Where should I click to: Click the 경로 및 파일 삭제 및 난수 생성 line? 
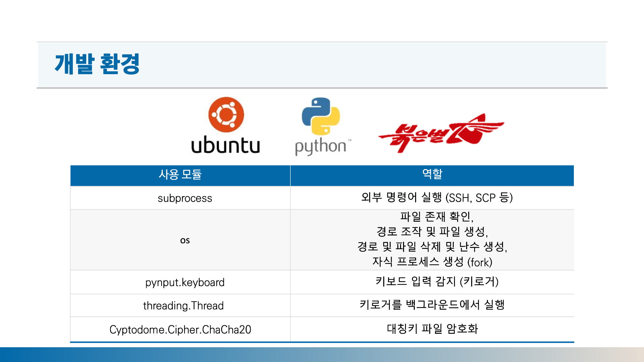(x=432, y=247)
